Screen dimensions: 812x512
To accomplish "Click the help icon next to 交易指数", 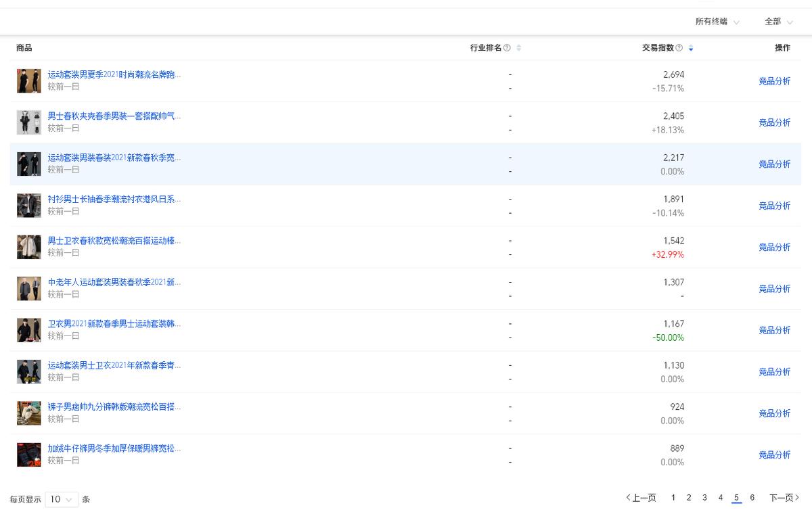I will pyautogui.click(x=679, y=48).
